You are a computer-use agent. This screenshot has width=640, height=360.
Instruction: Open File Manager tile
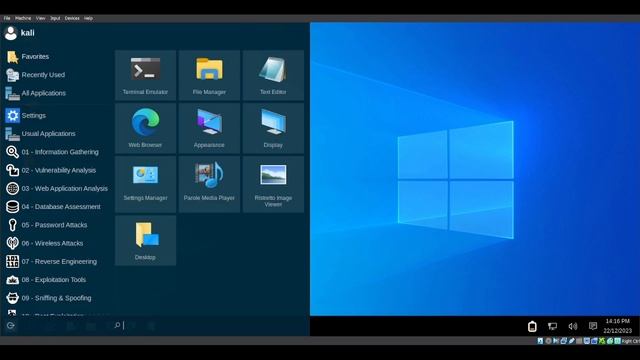209,75
